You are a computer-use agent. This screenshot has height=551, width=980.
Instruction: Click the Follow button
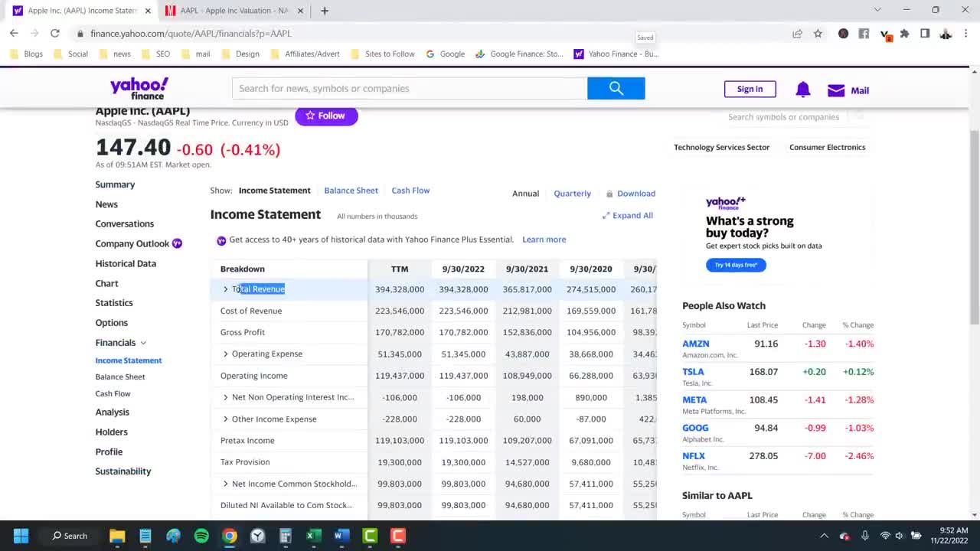pos(326,116)
